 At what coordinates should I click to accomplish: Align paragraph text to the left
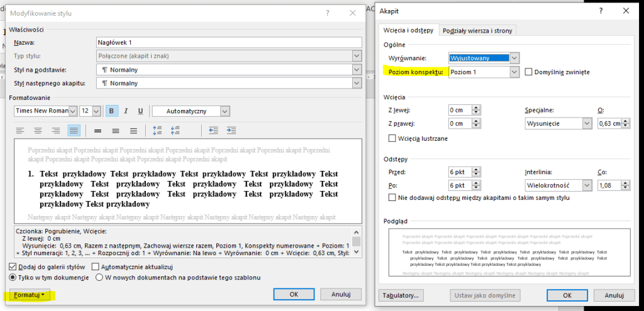(21, 131)
